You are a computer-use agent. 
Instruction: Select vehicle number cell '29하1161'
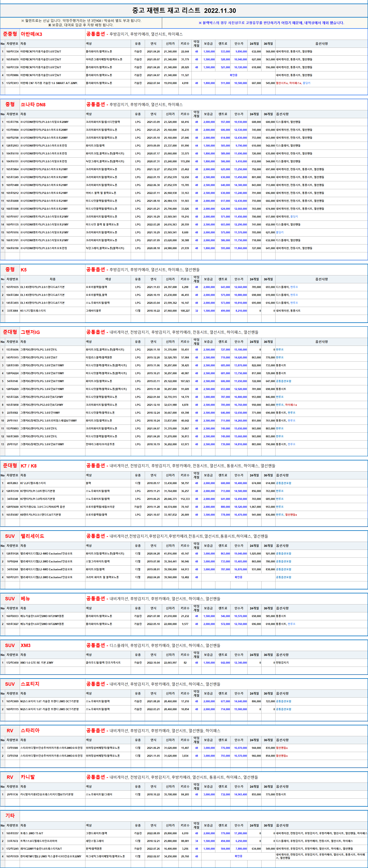[x=12, y=421]
